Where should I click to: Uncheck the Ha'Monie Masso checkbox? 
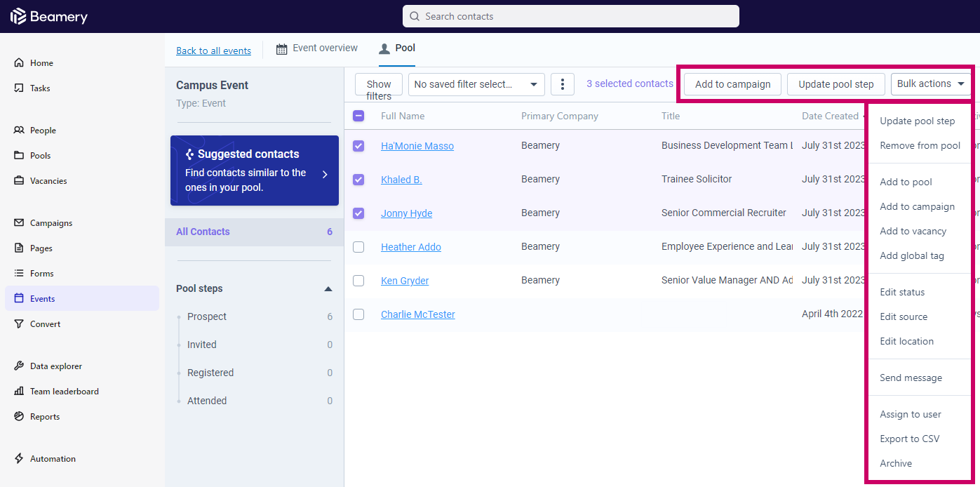coord(358,146)
